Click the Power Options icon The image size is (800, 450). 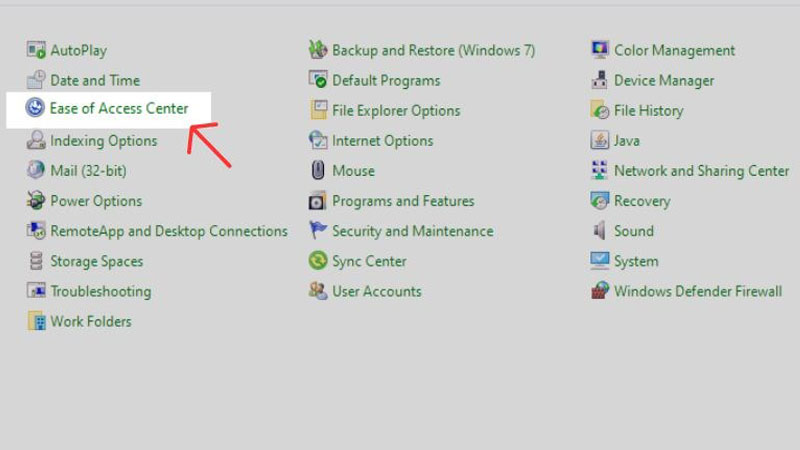(36, 201)
